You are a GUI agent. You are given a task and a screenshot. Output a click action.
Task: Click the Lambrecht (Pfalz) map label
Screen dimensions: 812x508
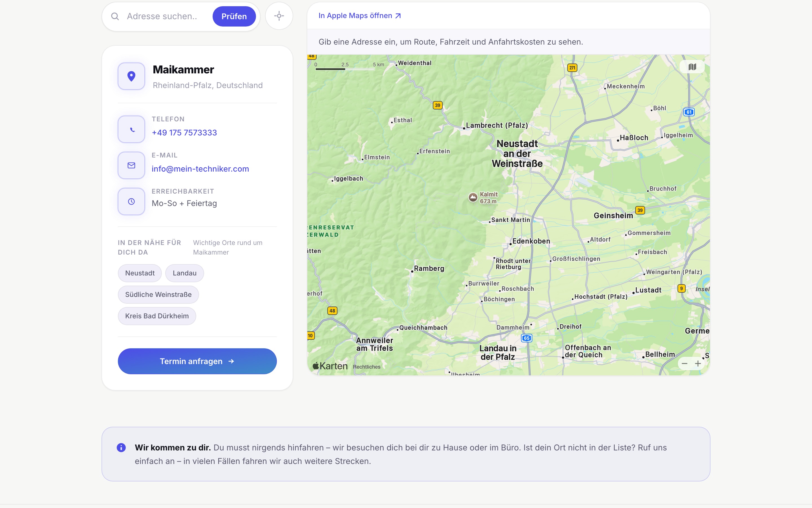[497, 125]
